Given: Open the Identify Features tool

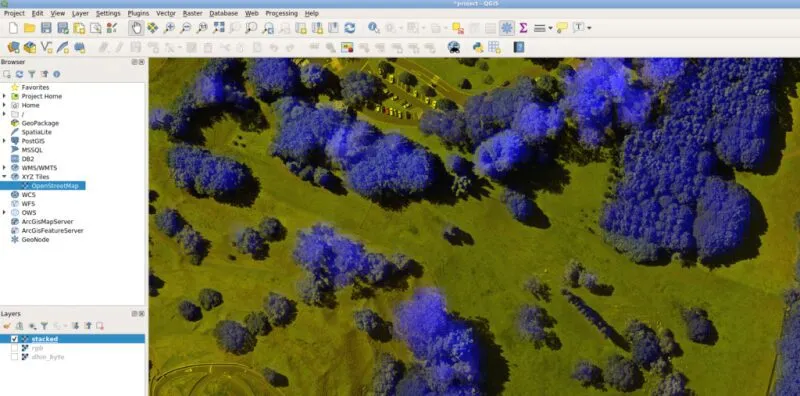Looking at the screenshot, I should 373,28.
